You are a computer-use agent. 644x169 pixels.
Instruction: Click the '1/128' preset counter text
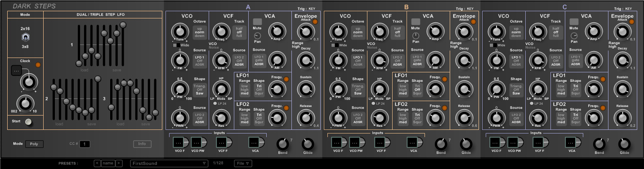click(x=218, y=163)
